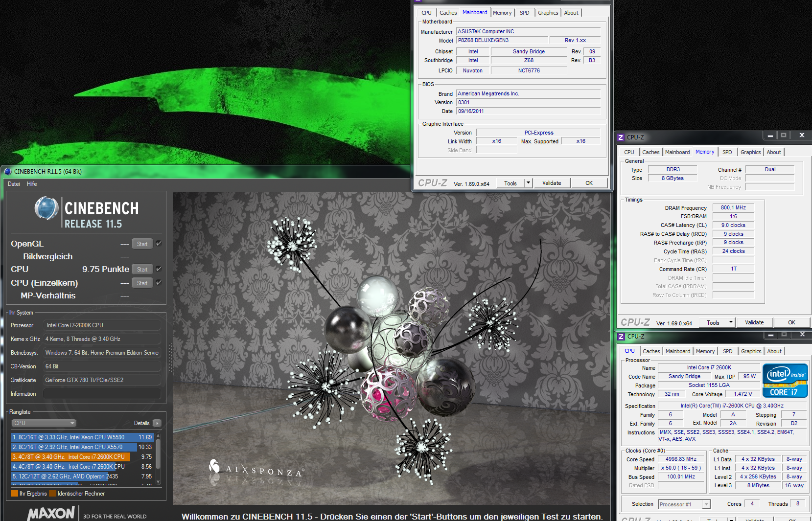Screen dimensions: 812x521
Task: Open Tools dropdown arrow in Memory window
Action: (x=731, y=322)
